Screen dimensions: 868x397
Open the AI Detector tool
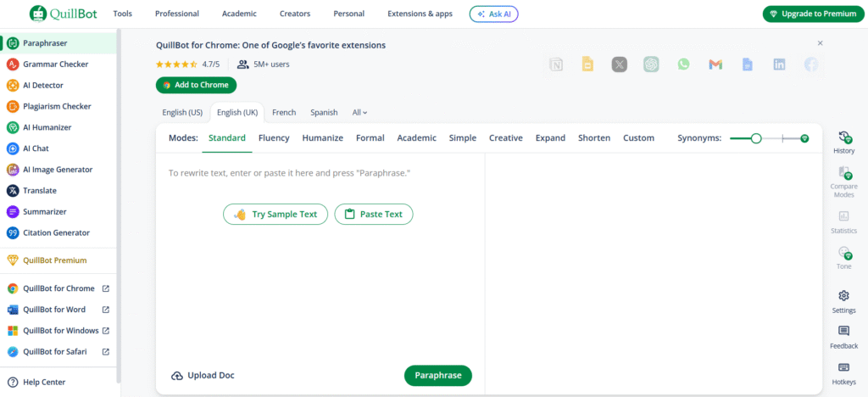tap(43, 86)
